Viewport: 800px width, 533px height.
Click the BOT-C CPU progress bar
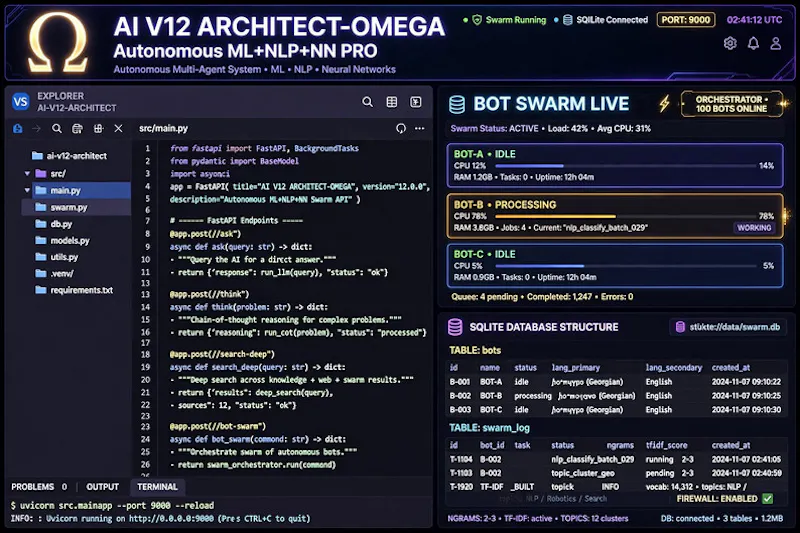pos(625,266)
